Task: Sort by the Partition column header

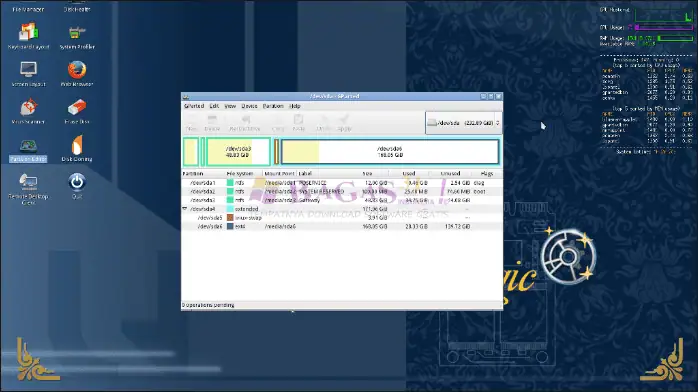Action: tap(203, 174)
